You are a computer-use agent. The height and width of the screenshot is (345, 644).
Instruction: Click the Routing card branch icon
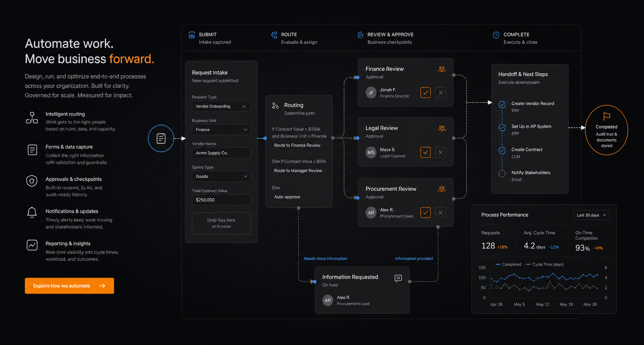pyautogui.click(x=276, y=106)
